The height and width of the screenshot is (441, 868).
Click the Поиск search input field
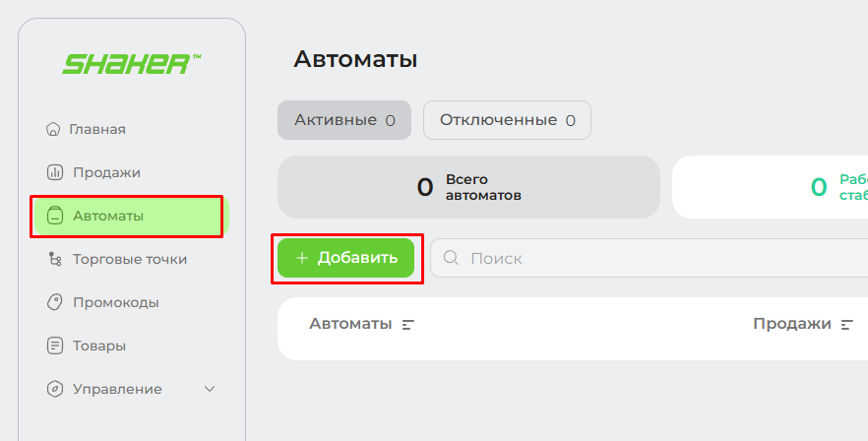tap(649, 258)
